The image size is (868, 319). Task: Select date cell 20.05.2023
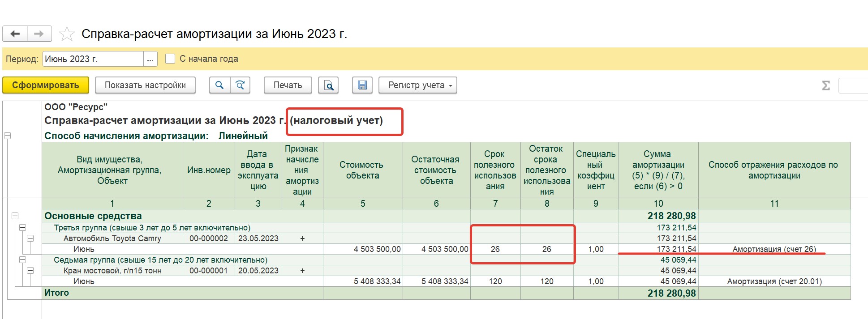[258, 271]
